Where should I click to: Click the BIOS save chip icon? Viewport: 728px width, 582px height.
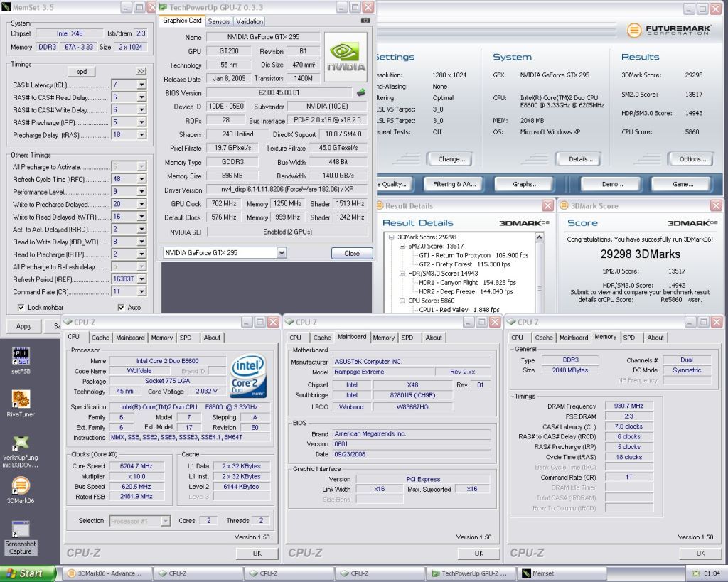[x=361, y=92]
